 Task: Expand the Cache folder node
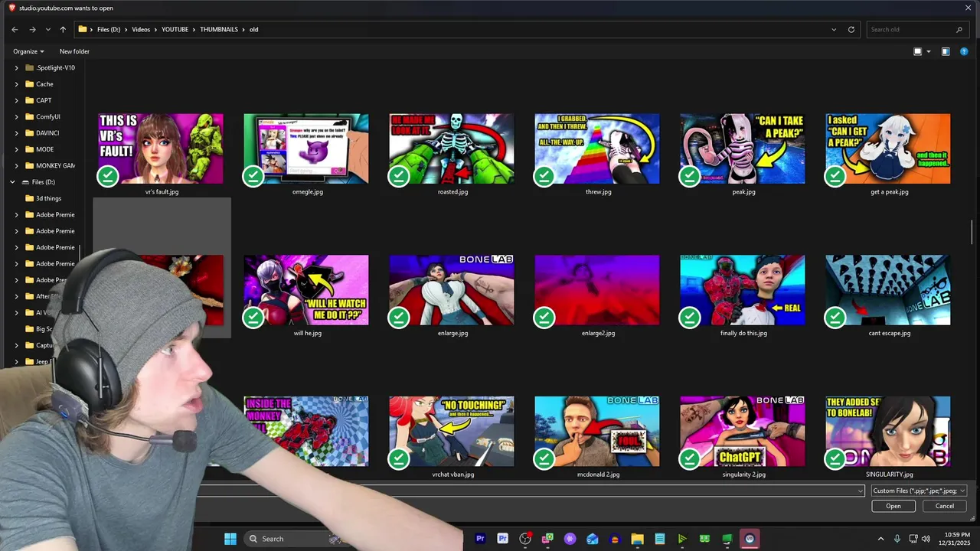click(17, 84)
